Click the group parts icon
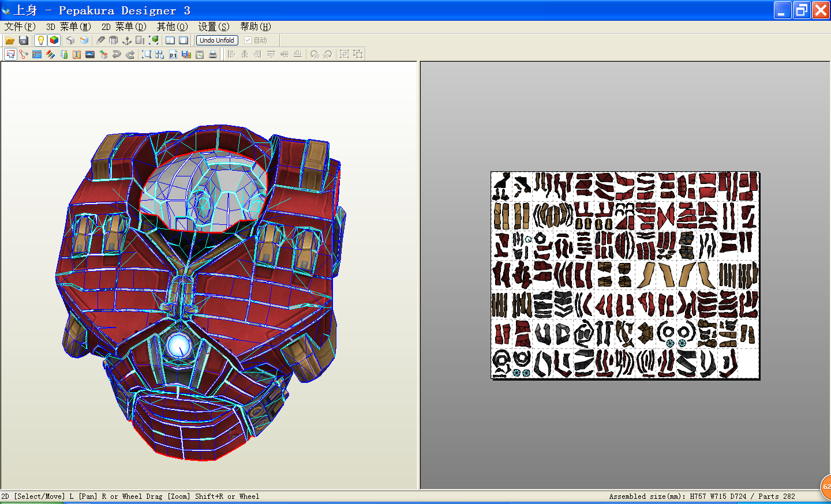 (x=345, y=54)
